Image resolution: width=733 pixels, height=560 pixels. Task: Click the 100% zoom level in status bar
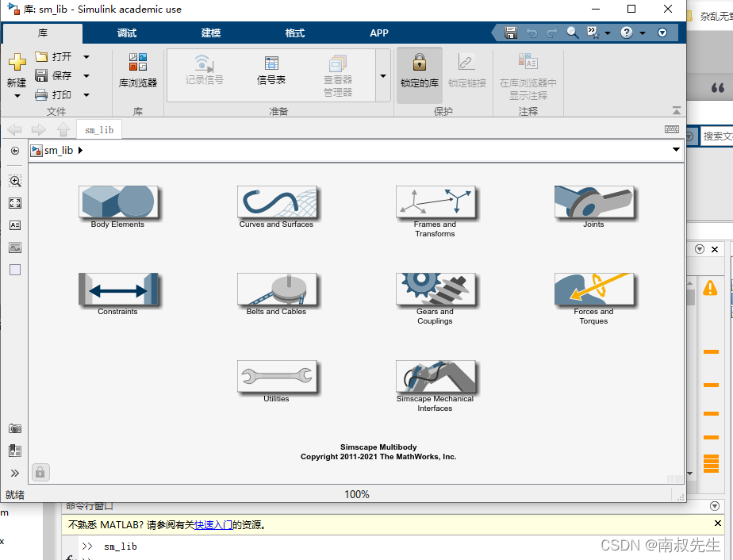[x=357, y=494]
